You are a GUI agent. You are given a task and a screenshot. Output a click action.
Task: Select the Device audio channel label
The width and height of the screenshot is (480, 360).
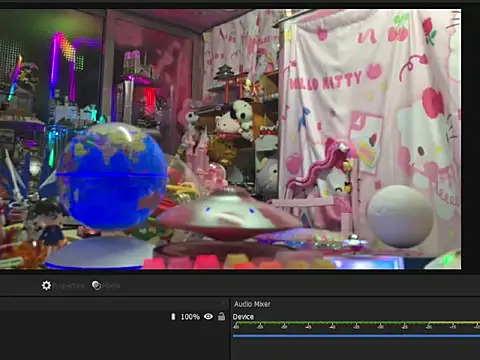[243, 317]
